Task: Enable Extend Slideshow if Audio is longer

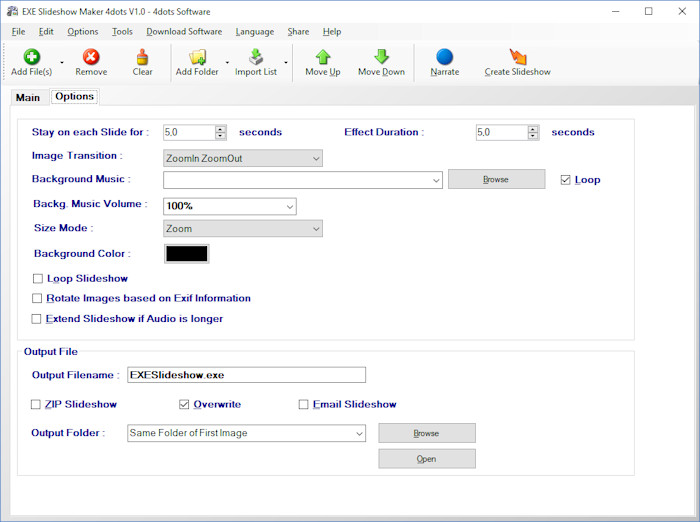Action: (x=36, y=319)
